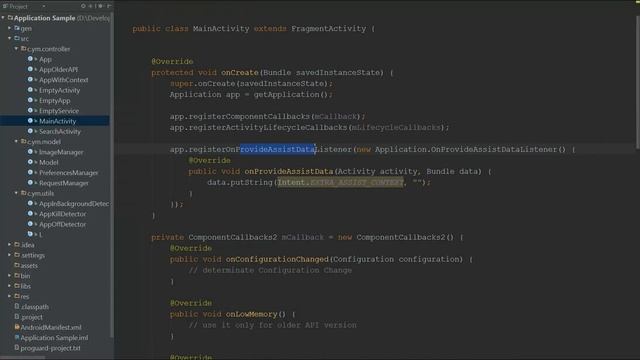
Task: Hide the Project tool window
Action: 109,6
